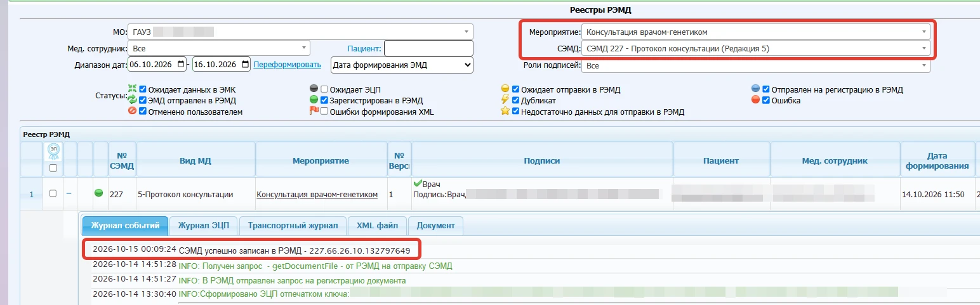This screenshot has height=305, width=980.
Task: Click the empty Пациент input field
Action: pyautogui.click(x=428, y=48)
